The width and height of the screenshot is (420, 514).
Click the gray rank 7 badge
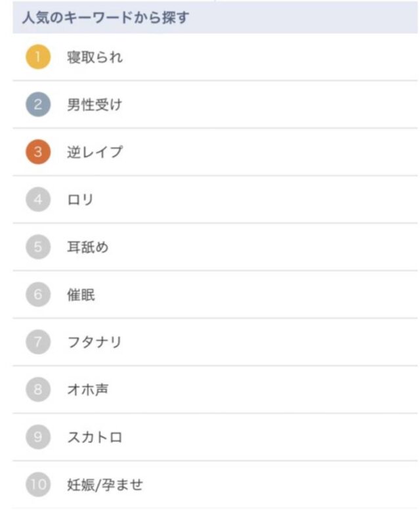tap(38, 342)
